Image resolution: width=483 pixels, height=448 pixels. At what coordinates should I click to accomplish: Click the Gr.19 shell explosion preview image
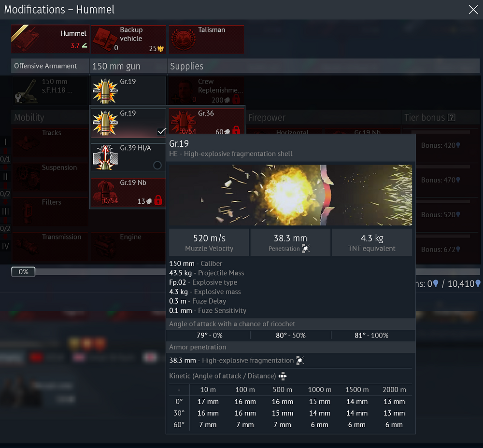(x=290, y=195)
